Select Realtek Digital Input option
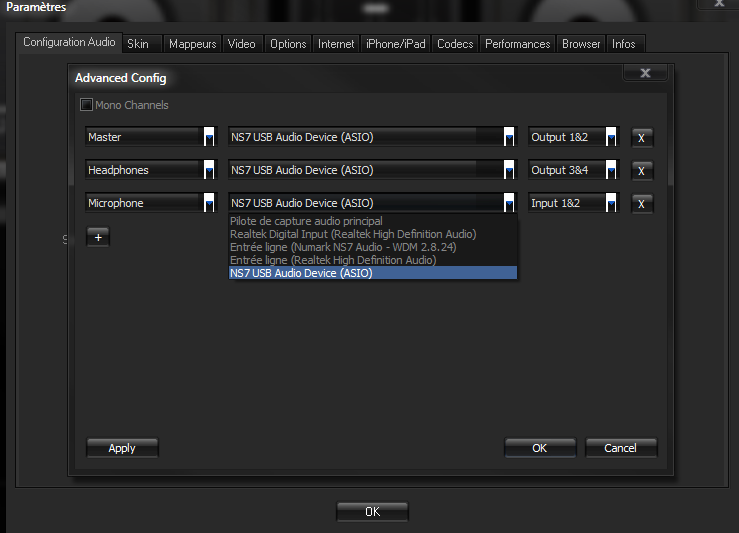Image resolution: width=739 pixels, height=533 pixels. [373, 234]
